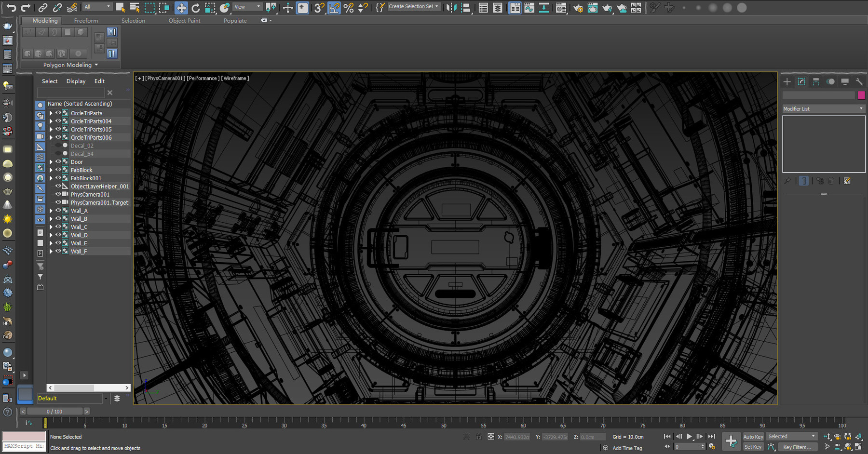Toggle Window/Crossing selection mode
This screenshot has width=868, height=454.
164,7
